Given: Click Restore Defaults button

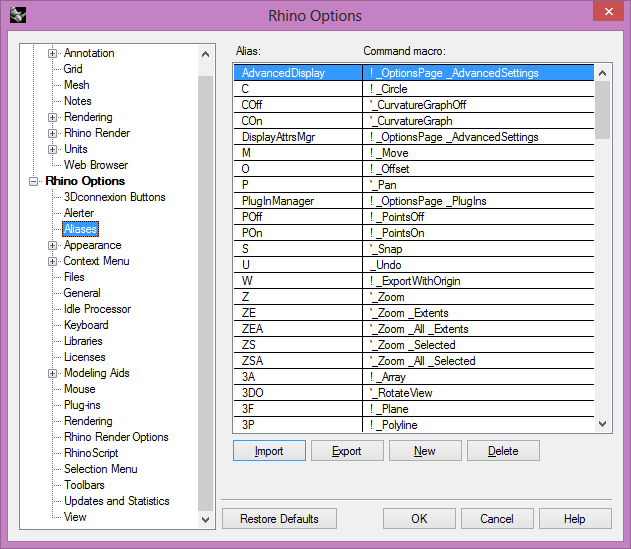Looking at the screenshot, I should click(x=279, y=519).
